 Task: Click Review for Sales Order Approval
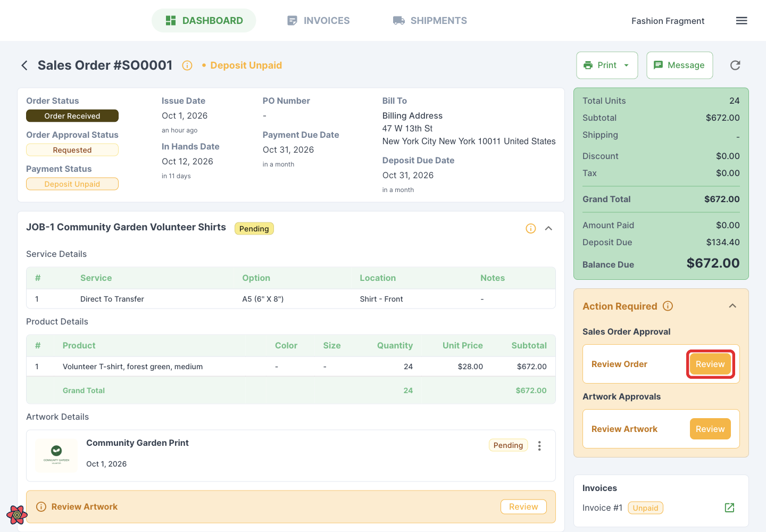(710, 364)
